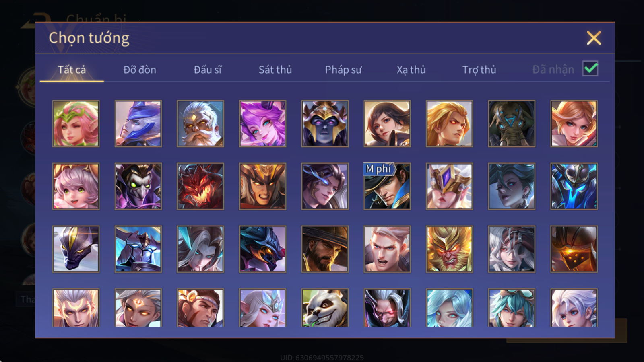This screenshot has height=362, width=644.
Task: Show the Xạ thủ hero category
Action: click(411, 70)
